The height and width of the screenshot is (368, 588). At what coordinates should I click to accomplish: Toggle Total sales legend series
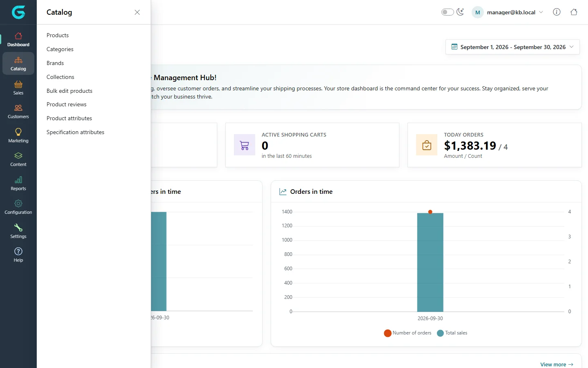pos(452,333)
